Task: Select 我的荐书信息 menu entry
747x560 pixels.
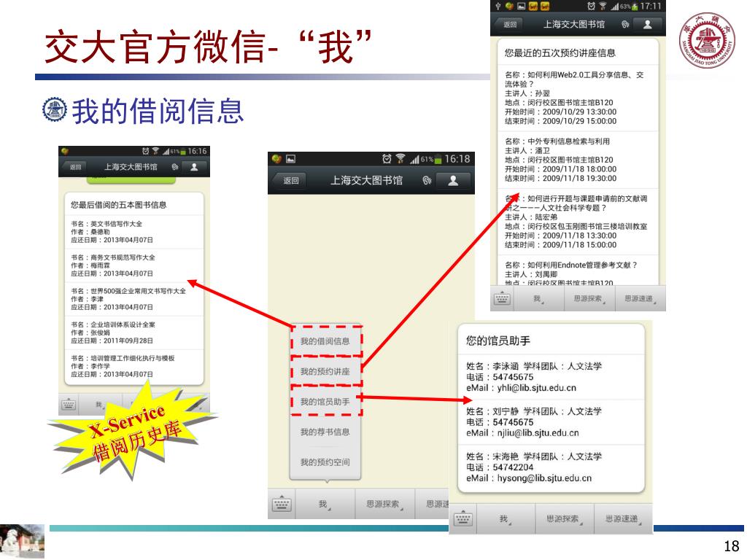Action: tap(325, 432)
